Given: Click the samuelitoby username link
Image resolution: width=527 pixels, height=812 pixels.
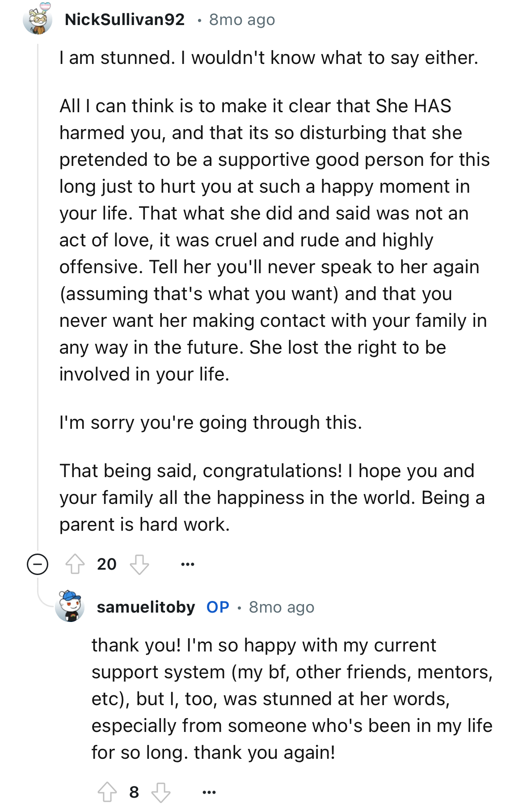Looking at the screenshot, I should (x=146, y=607).
